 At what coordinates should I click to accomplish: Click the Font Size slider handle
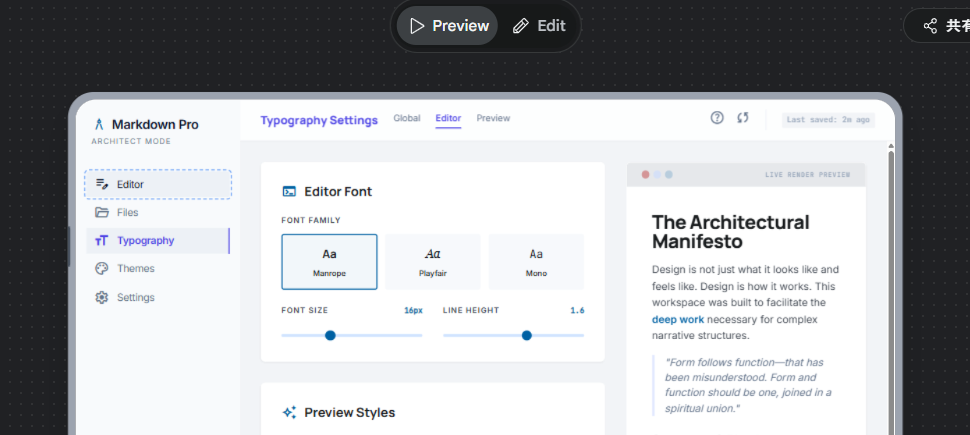coord(330,335)
